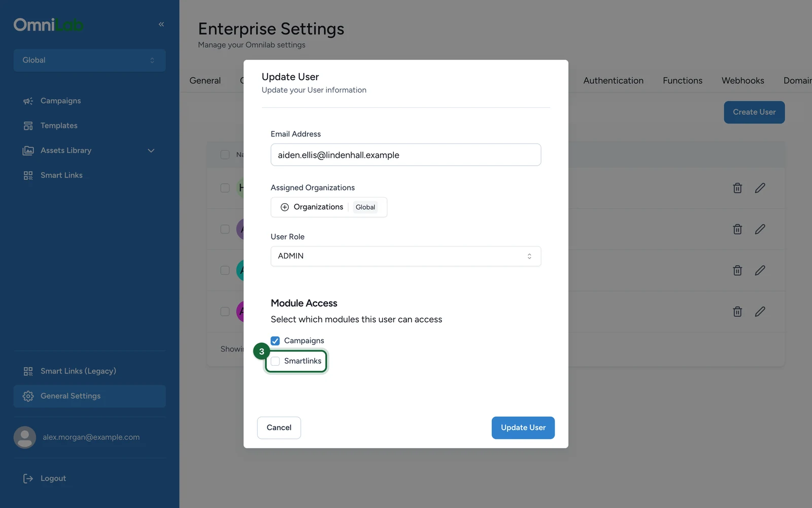Viewport: 812px width, 508px height.
Task: Open Assets Library in the sidebar
Action: pos(66,150)
